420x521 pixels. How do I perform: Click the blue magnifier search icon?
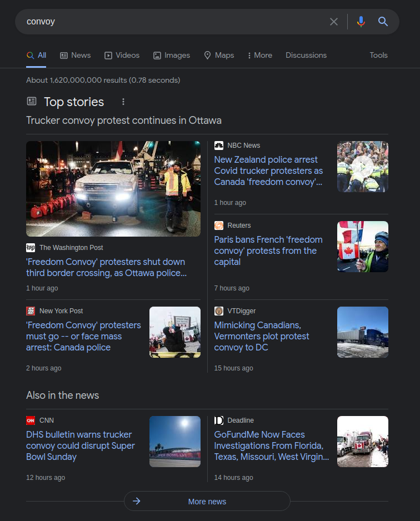(x=383, y=22)
